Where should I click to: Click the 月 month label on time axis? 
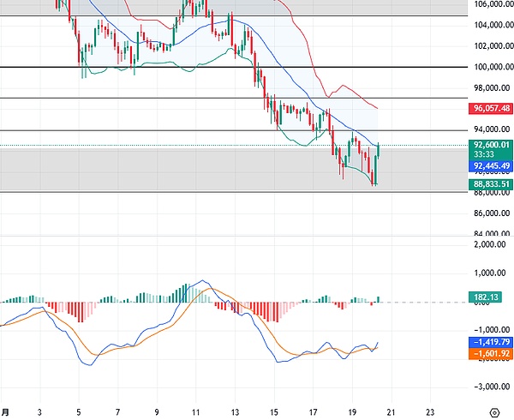[x=4, y=410]
